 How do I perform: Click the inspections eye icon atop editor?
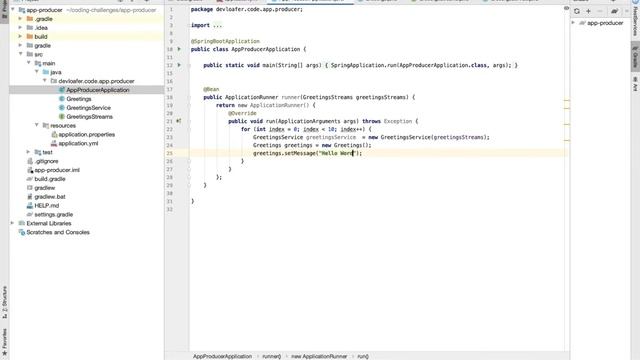(566, 8)
